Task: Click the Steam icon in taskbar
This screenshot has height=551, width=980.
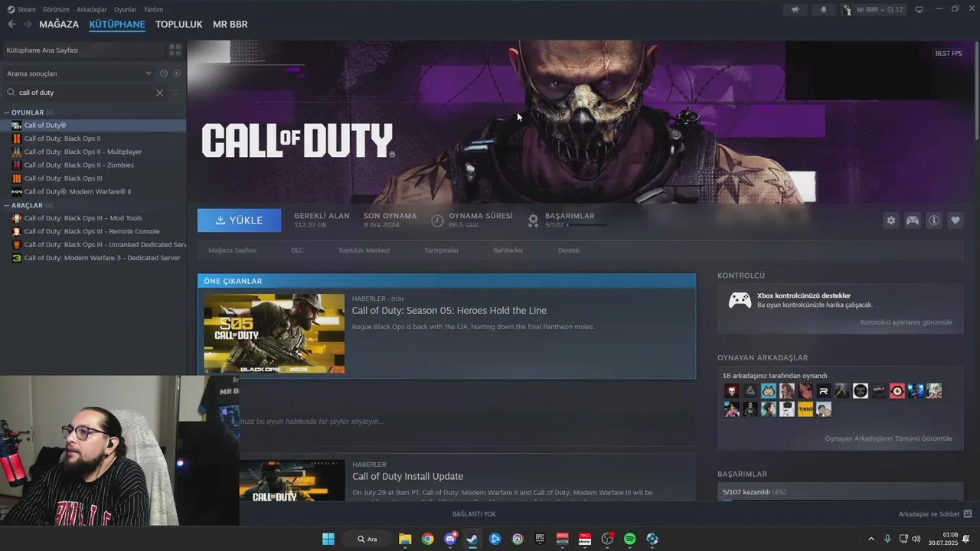Action: (472, 539)
